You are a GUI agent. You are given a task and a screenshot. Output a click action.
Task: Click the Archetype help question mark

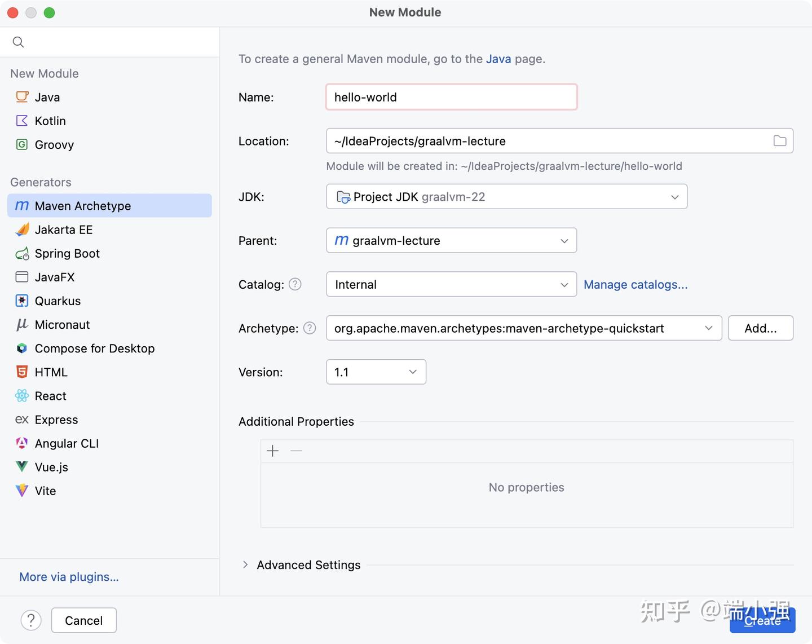[309, 328]
